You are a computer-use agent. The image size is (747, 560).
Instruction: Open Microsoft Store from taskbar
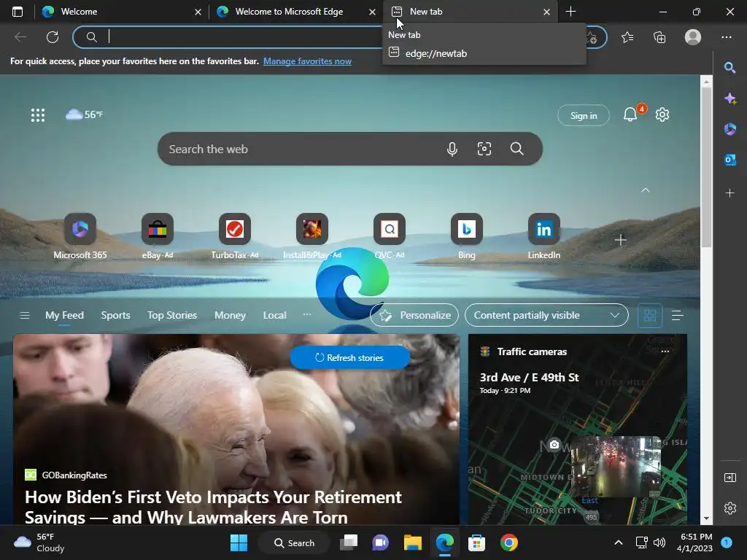coord(476,542)
